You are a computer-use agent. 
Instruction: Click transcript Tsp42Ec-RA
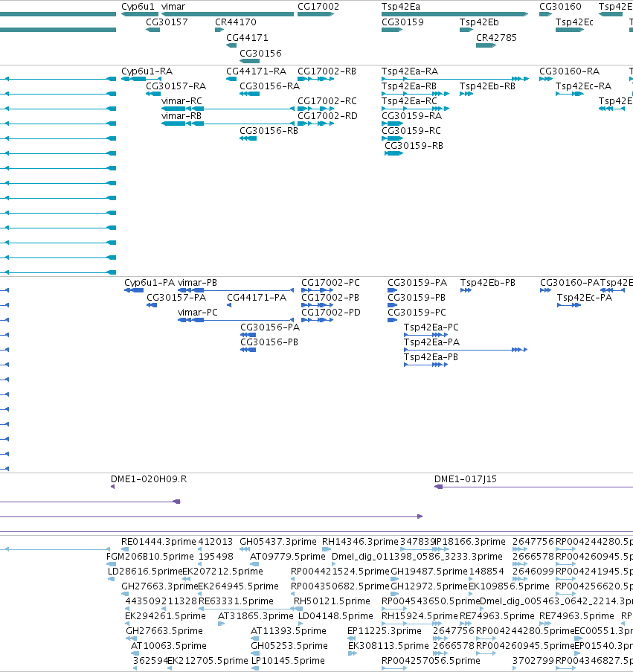tap(583, 86)
